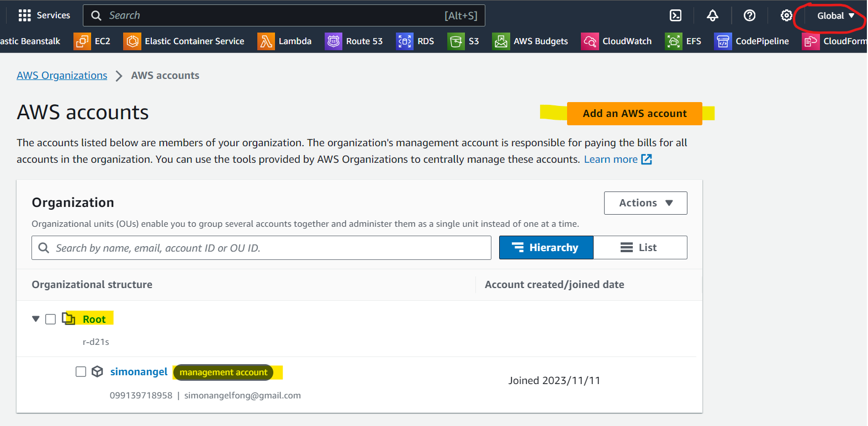The image size is (868, 426).
Task: Click the EC2 service icon
Action: [82, 41]
